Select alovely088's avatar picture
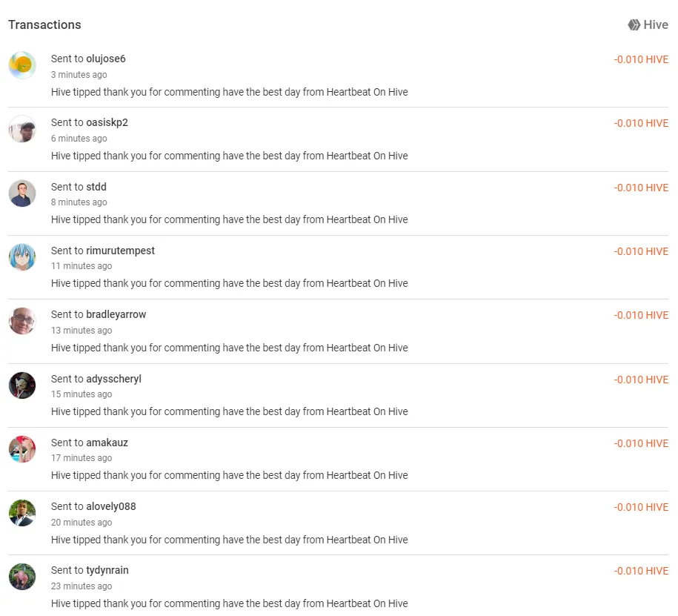 pos(22,513)
